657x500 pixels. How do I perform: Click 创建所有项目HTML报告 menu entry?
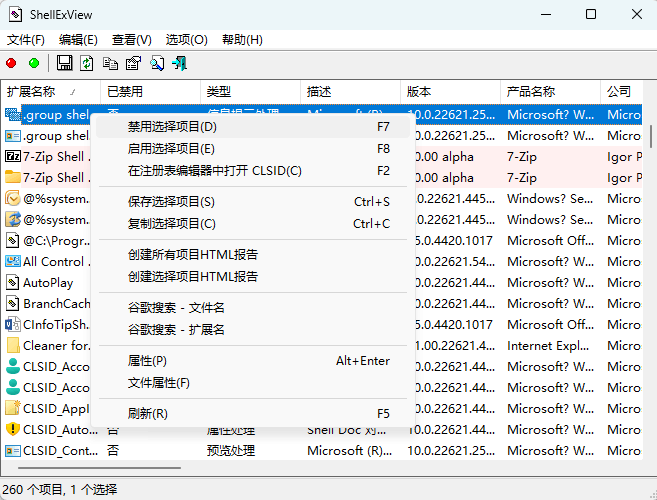[x=193, y=254]
